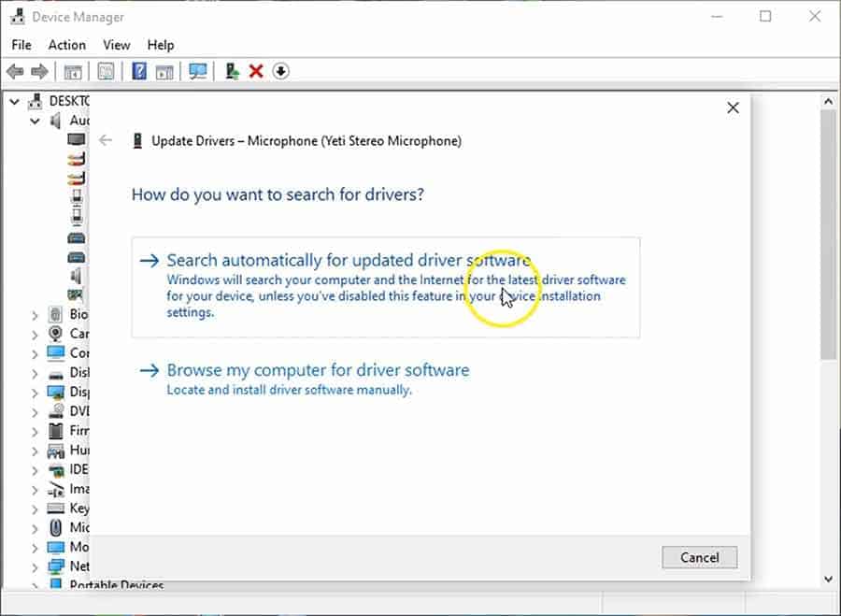Open the Help menu

[x=161, y=45]
